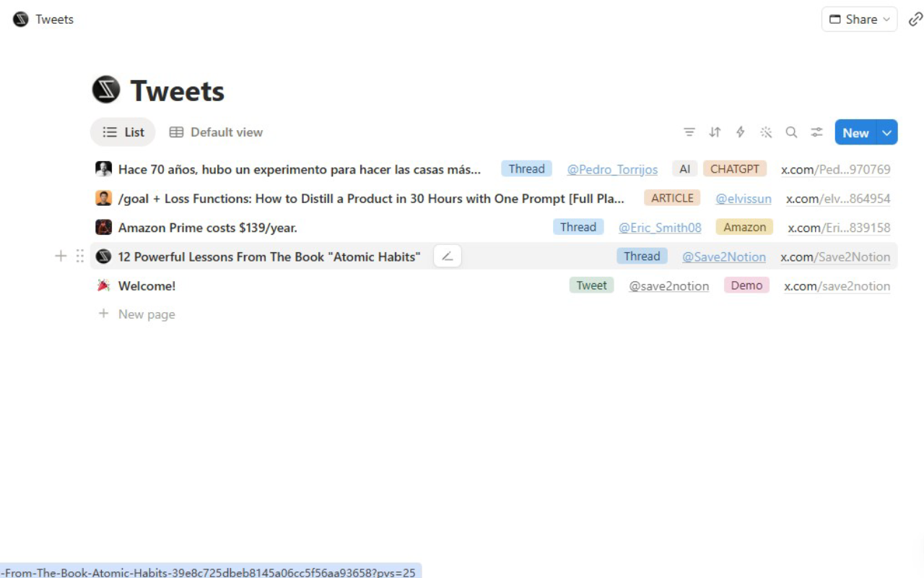Open the Share dropdown
The width and height of the screenshot is (924, 578).
pos(859,20)
